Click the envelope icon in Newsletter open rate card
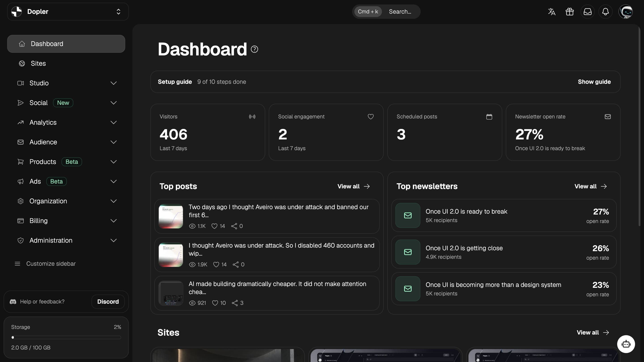Image resolution: width=644 pixels, height=362 pixels. [608, 117]
